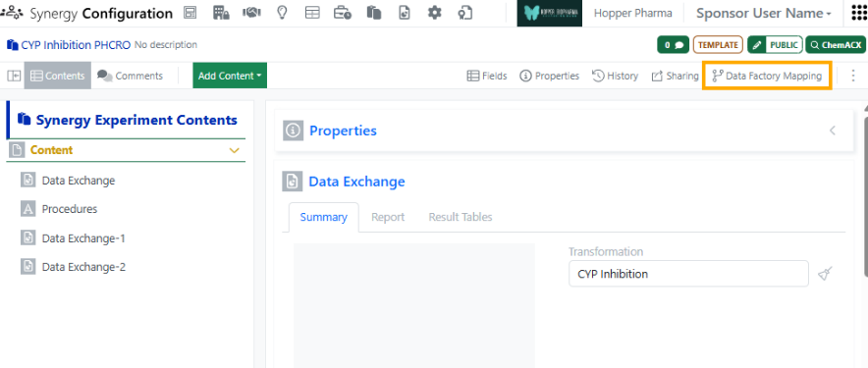Screen dimensions: 868x368
Task: Open Sharing toolbar item
Action: 675,76
